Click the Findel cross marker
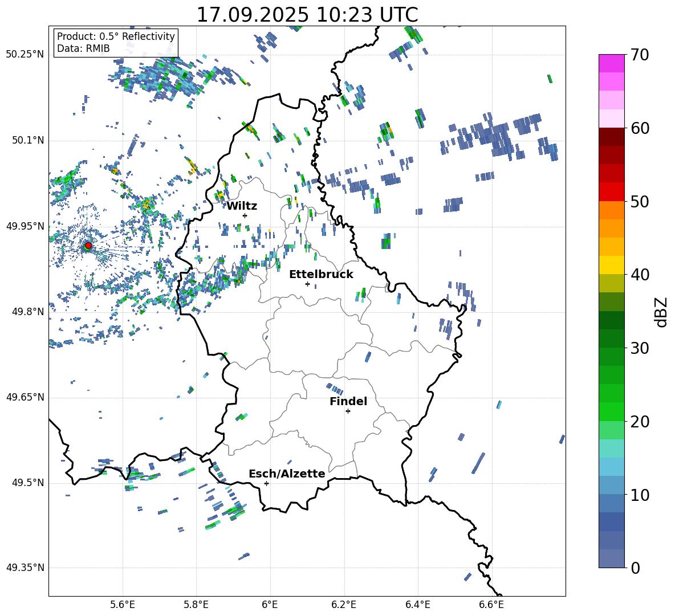 [x=348, y=411]
